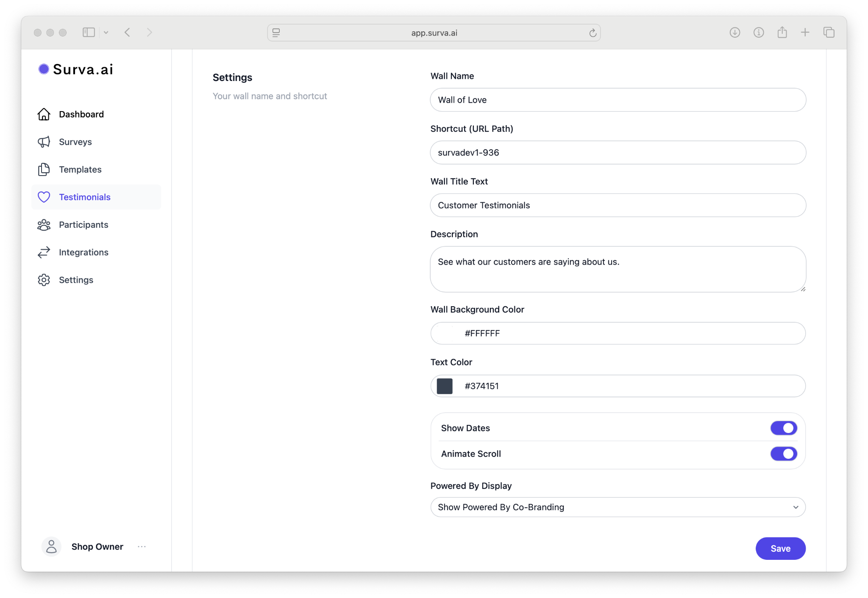Click the Templates document icon
The width and height of the screenshot is (868, 598).
pyautogui.click(x=44, y=169)
